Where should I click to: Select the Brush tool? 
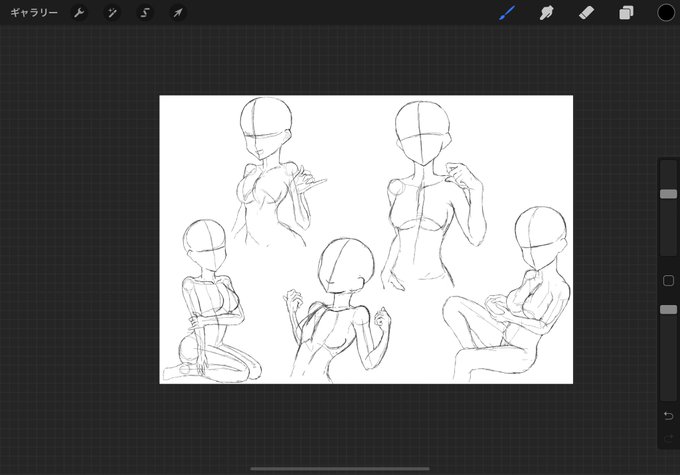507,13
